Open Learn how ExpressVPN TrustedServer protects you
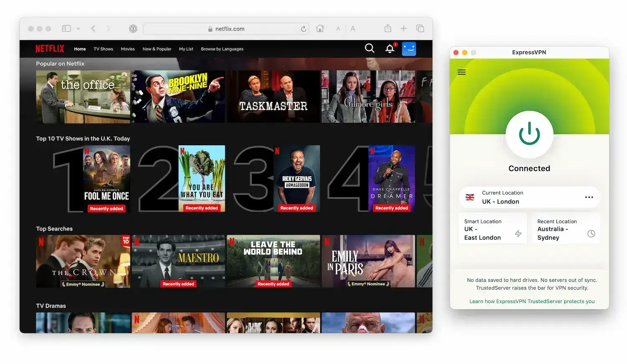 coord(532,301)
